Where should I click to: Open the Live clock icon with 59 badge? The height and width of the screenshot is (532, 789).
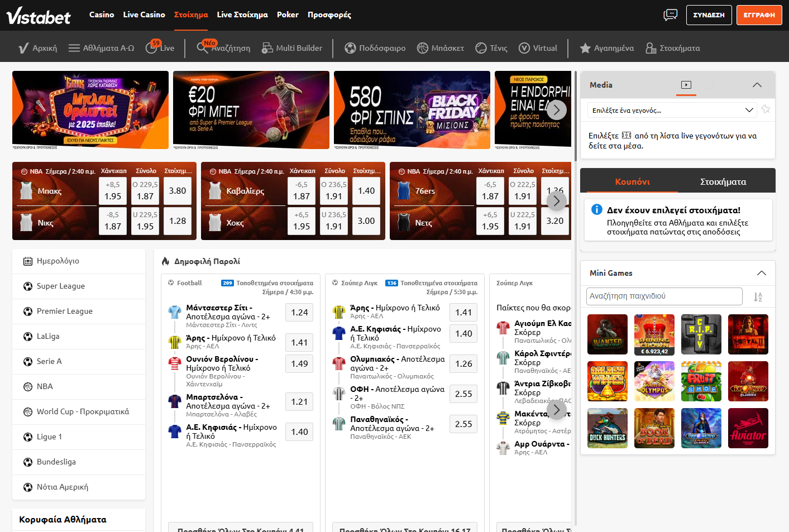click(151, 48)
